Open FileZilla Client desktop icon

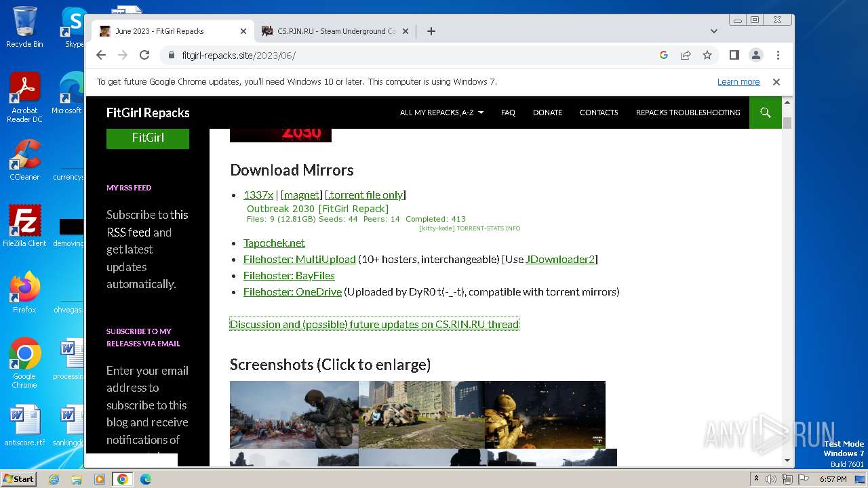pyautogui.click(x=24, y=226)
